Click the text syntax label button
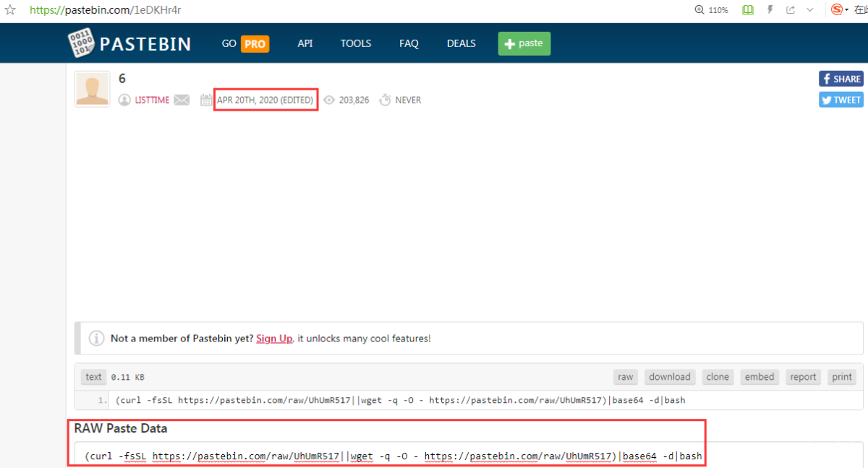The image size is (868, 468). (x=94, y=377)
